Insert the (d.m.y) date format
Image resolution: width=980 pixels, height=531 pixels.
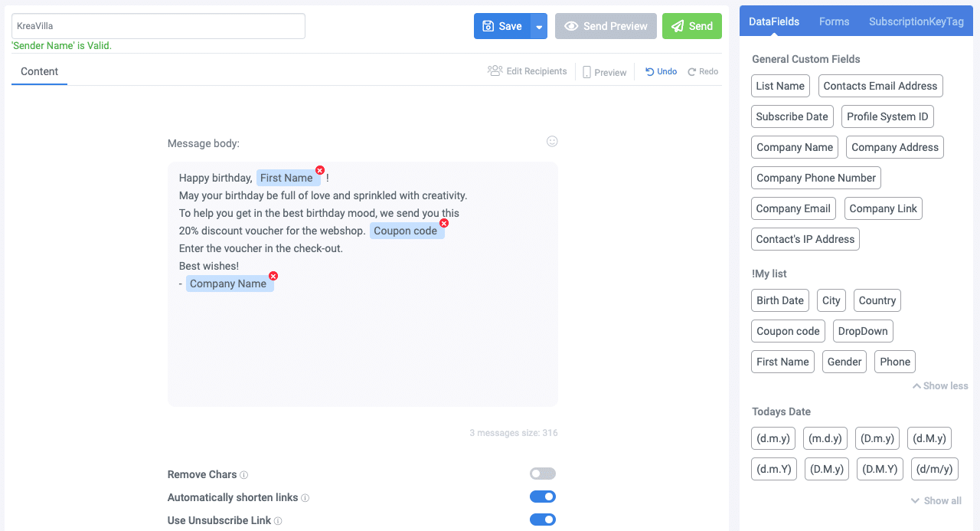click(773, 438)
